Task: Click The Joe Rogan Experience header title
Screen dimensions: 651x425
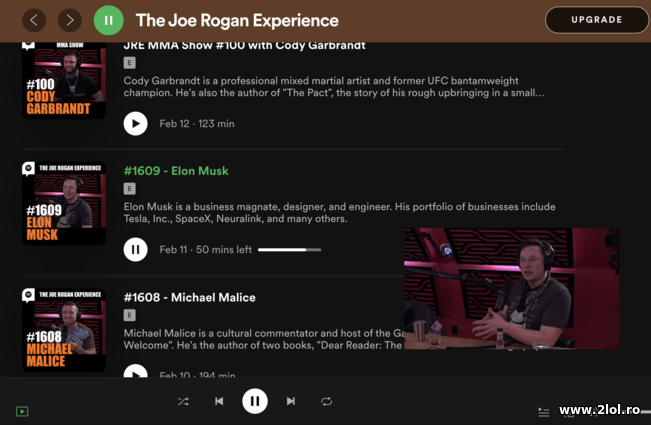Action: point(237,20)
